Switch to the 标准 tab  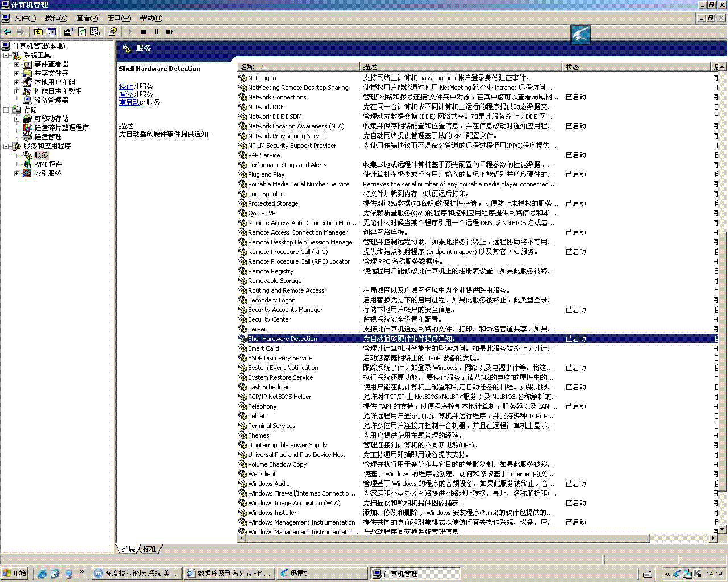tap(150, 549)
